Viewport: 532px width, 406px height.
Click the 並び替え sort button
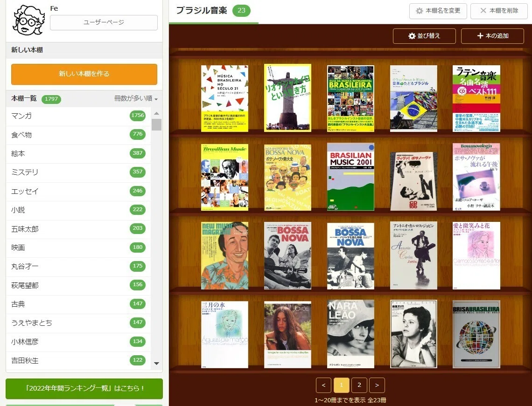point(424,36)
